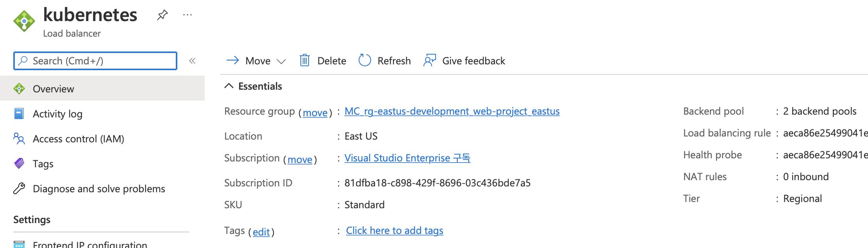
Task: Collapse the Essentials section chevron
Action: pyautogui.click(x=229, y=86)
